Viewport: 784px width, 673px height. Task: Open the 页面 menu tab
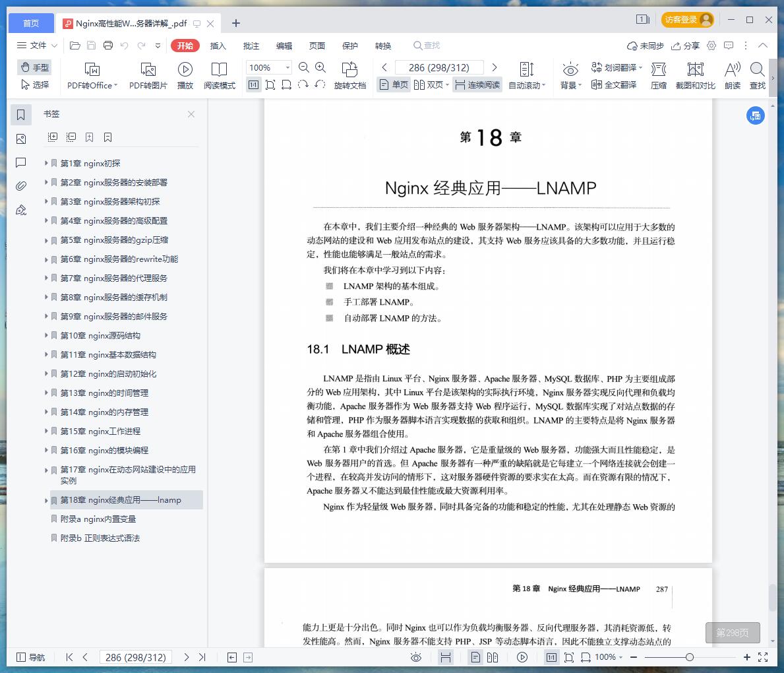click(317, 46)
